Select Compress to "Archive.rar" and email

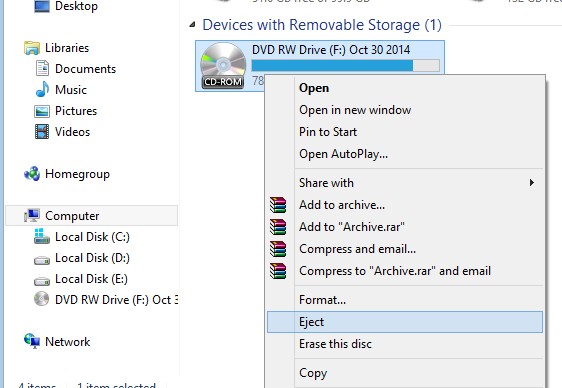tap(405, 271)
